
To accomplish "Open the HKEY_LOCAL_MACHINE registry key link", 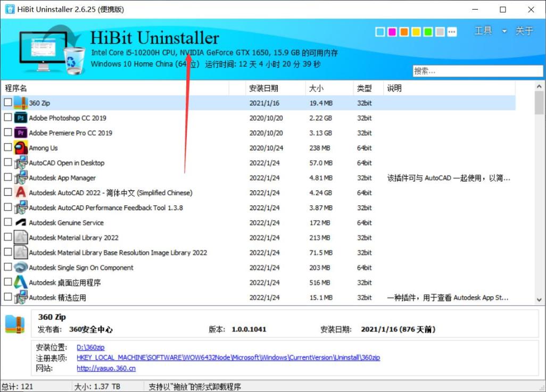I will pyautogui.click(x=228, y=357).
